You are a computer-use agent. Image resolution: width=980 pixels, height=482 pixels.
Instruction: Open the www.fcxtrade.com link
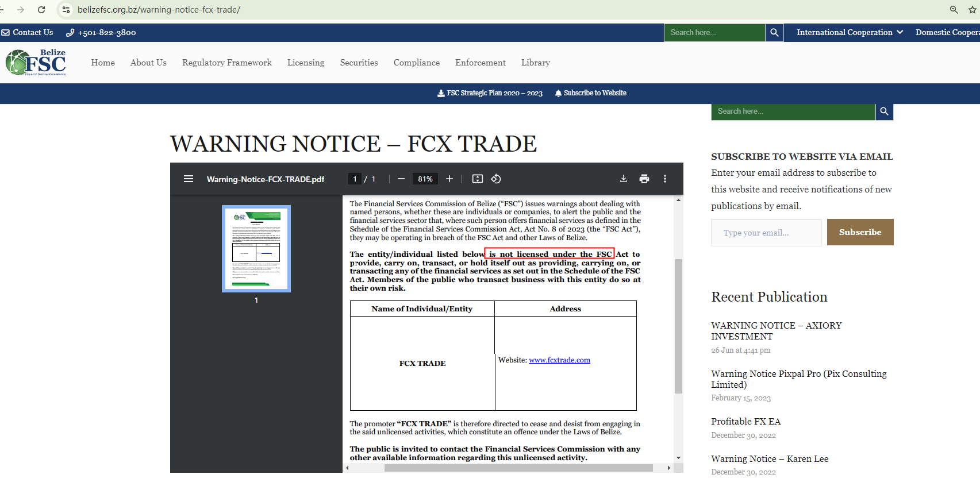559,360
